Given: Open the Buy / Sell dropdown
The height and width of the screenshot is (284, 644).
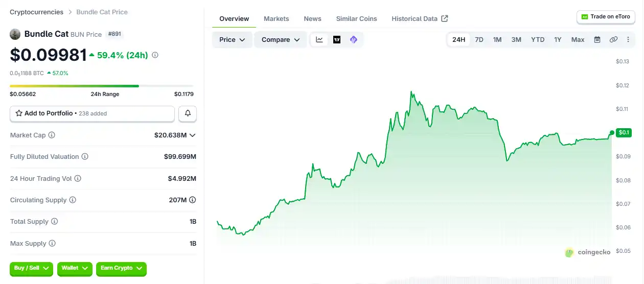Looking at the screenshot, I should coord(31,268).
